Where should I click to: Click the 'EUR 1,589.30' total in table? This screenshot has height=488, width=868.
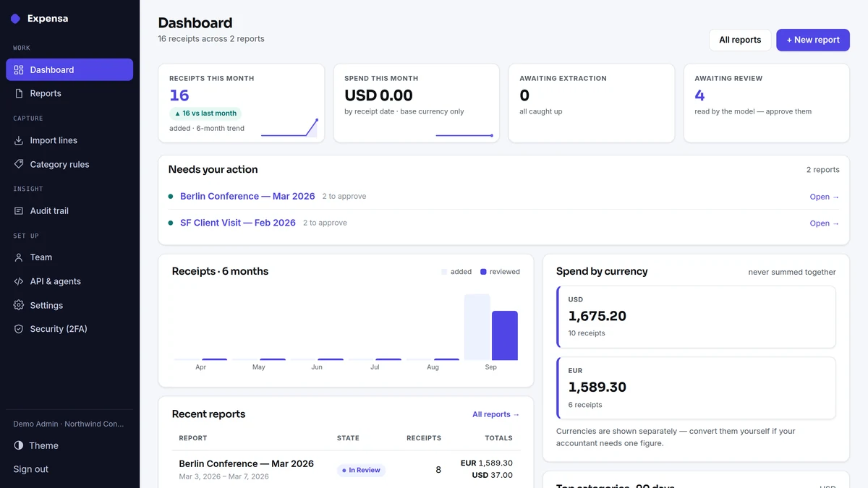click(487, 463)
